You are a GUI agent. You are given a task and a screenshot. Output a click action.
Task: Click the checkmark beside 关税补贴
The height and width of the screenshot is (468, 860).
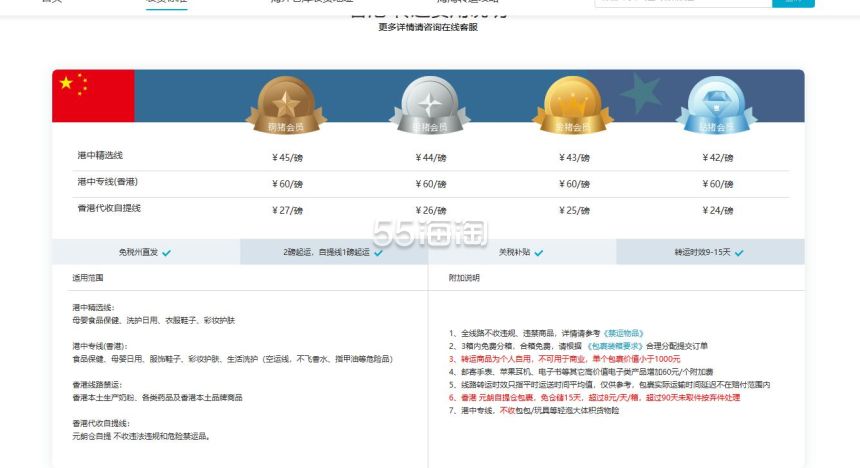coord(539,253)
